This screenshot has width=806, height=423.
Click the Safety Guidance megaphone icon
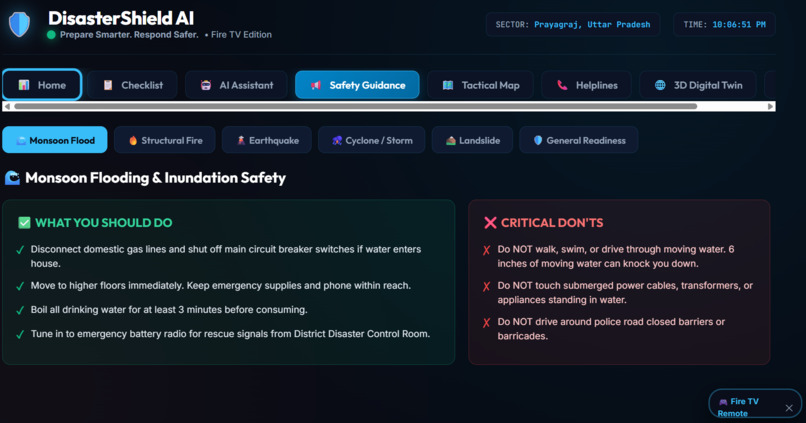coord(316,85)
